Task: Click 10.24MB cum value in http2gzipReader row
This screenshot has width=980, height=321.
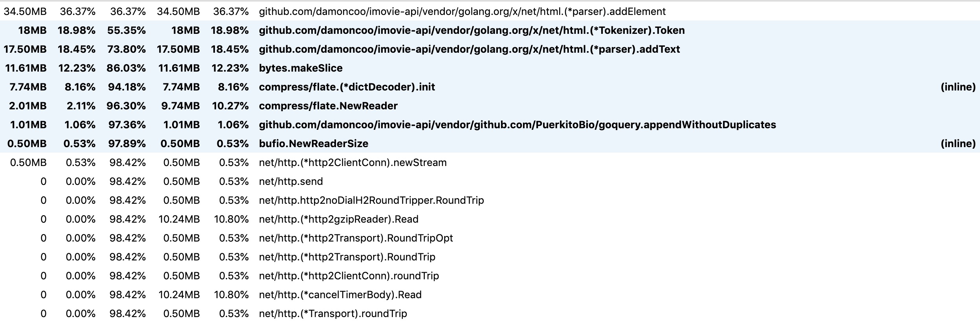Action: click(x=179, y=219)
